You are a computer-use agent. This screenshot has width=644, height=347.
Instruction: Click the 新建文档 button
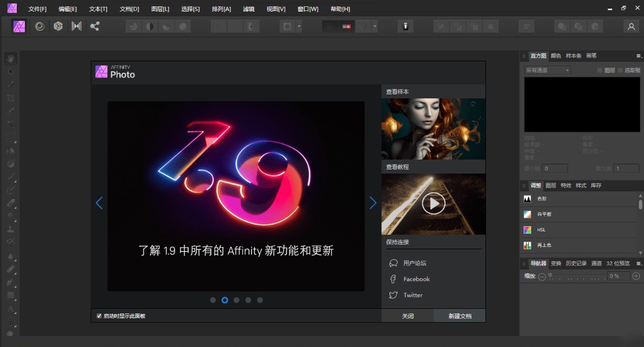tap(460, 316)
